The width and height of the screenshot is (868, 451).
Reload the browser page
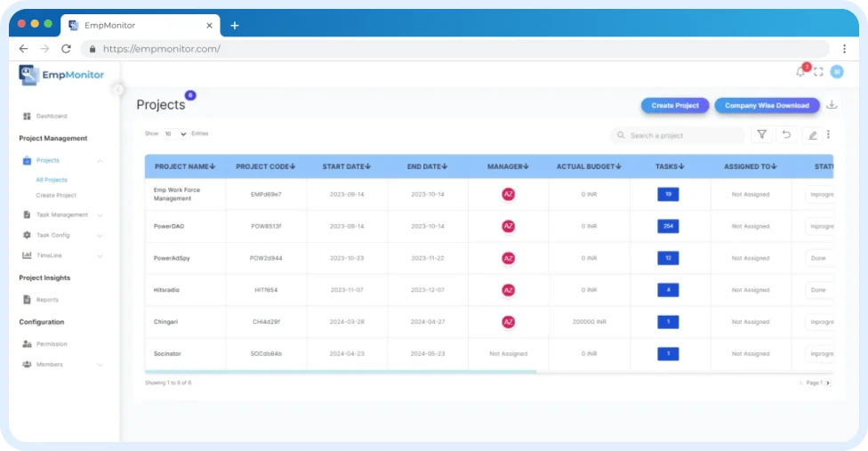(x=66, y=49)
